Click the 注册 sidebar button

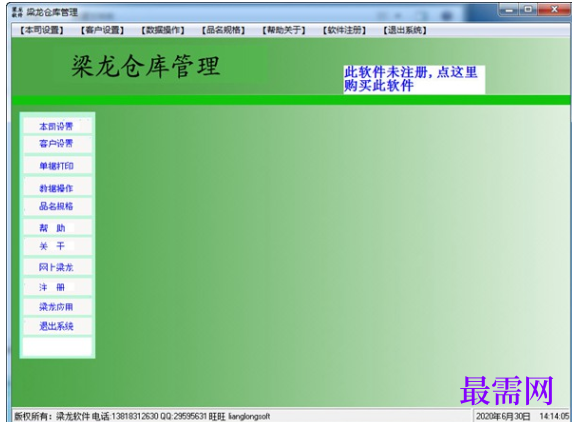coord(57,287)
